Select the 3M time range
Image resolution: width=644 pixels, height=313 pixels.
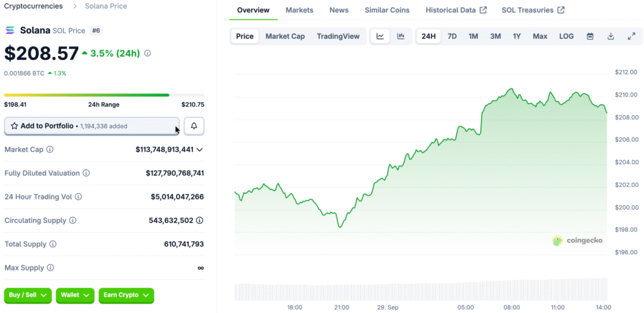[x=496, y=36]
